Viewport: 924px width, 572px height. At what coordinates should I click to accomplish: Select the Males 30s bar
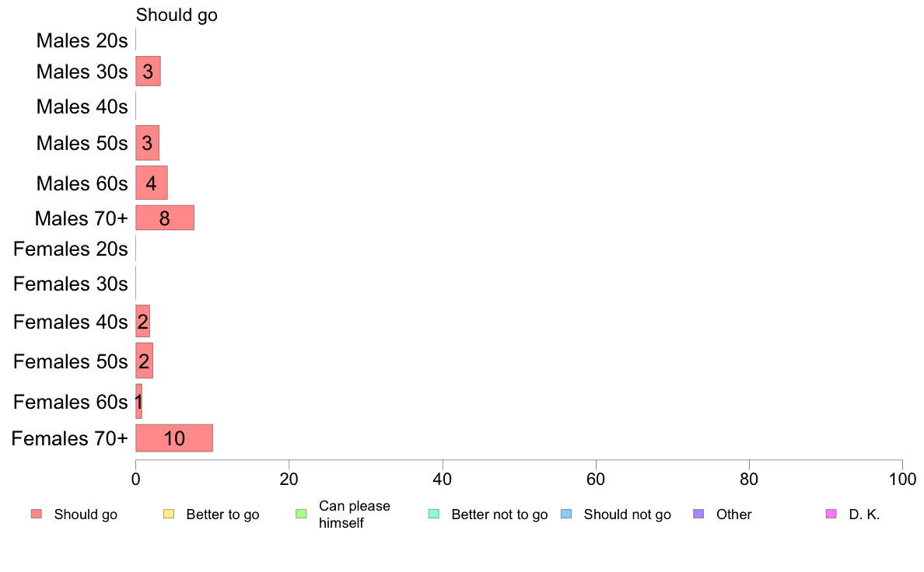coord(148,71)
